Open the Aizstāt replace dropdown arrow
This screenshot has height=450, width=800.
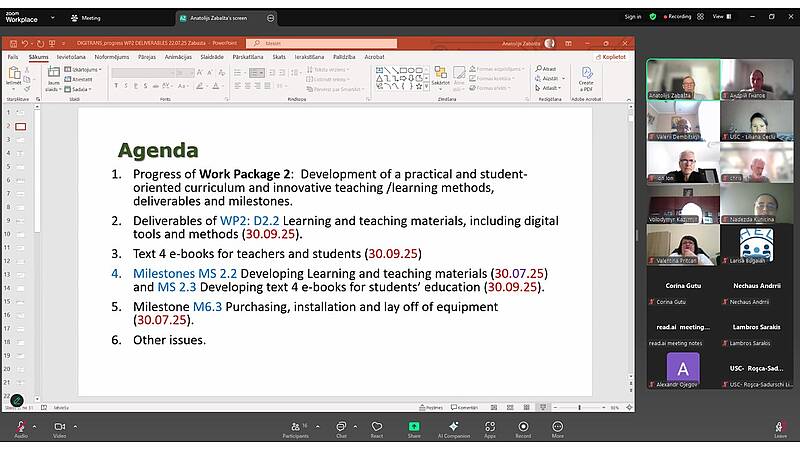(x=563, y=79)
